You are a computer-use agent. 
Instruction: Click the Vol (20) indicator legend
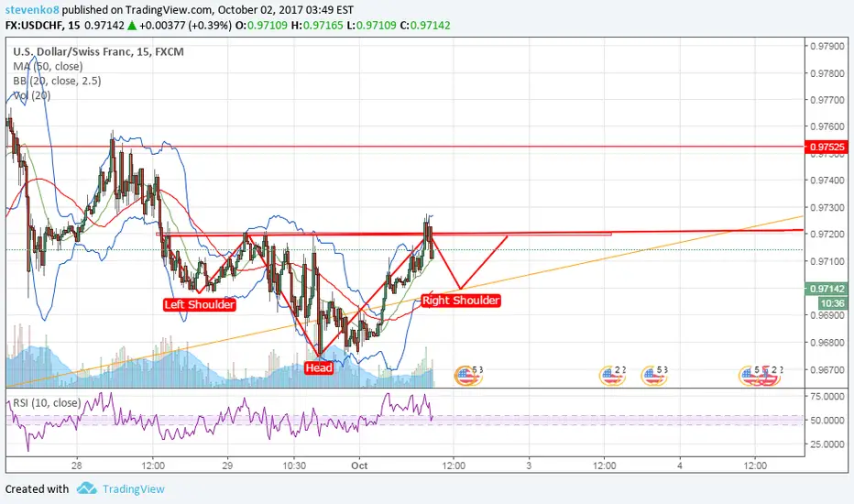[x=31, y=95]
